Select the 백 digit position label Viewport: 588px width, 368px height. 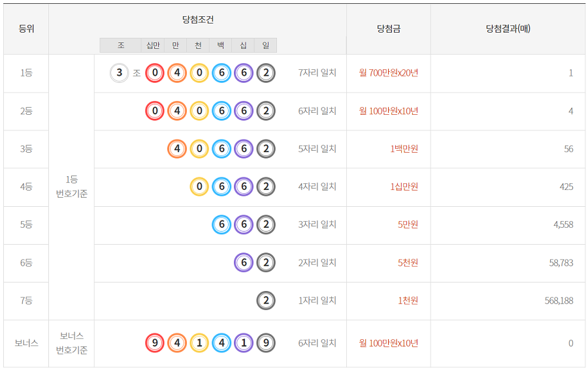(221, 45)
